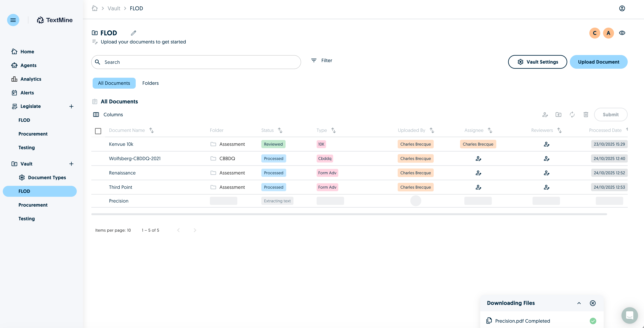Click in the Search field

[x=196, y=62]
